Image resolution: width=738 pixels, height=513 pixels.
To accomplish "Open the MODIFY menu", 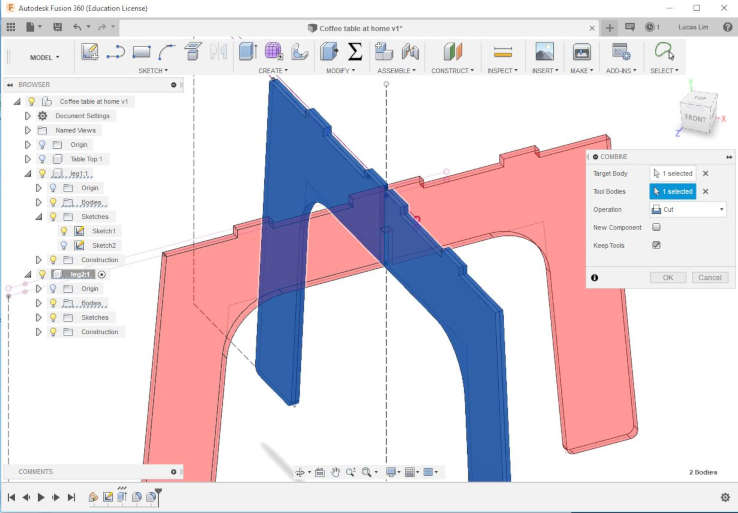I will click(x=340, y=71).
